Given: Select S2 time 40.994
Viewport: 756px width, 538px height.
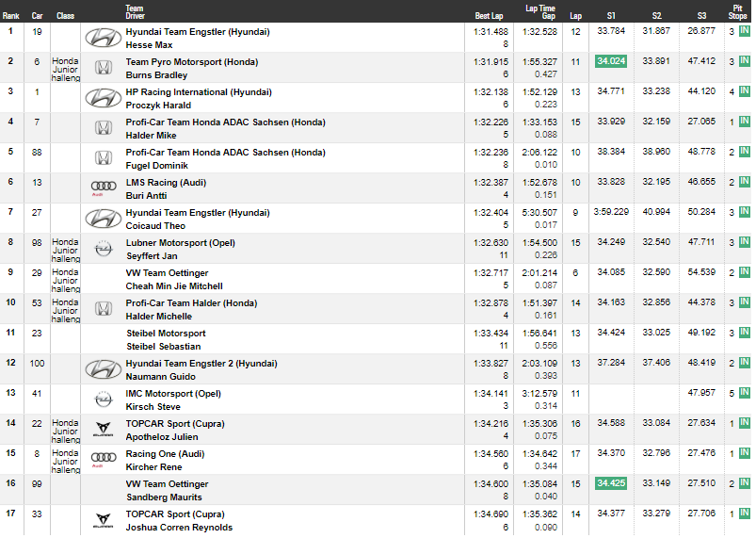Looking at the screenshot, I should [x=656, y=212].
